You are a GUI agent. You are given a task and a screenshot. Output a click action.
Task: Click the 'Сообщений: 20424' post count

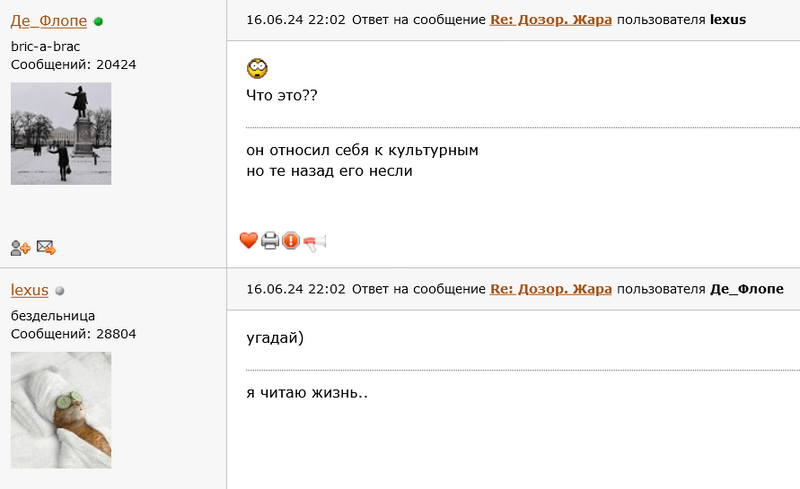73,65
